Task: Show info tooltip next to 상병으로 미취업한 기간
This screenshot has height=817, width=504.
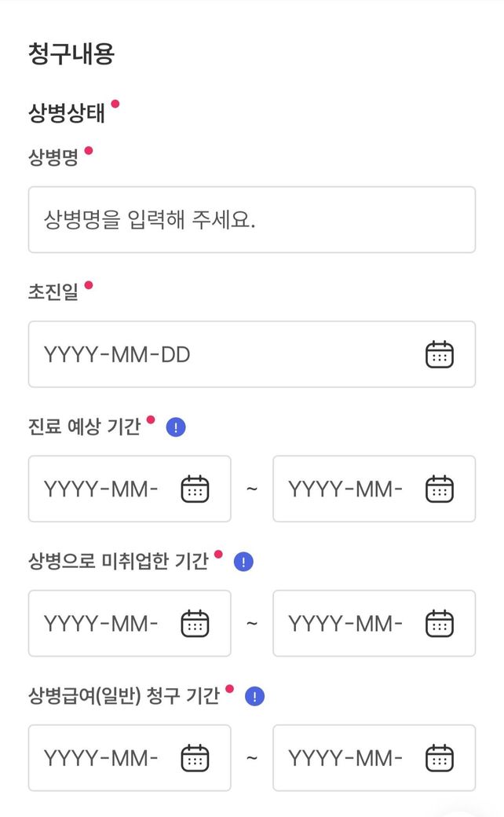Action: pos(244,562)
